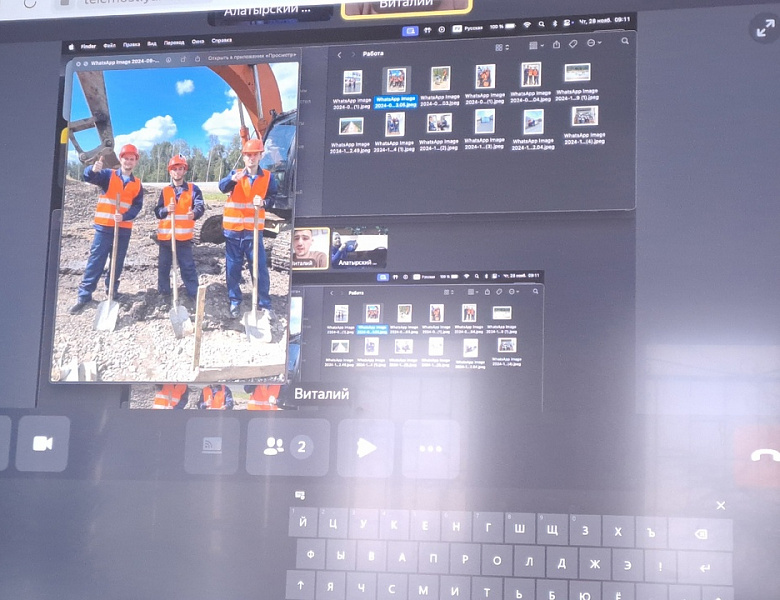Screen dimensions: 780x600
Task: Click the tag icon in Finder toolbar
Action: [573, 44]
